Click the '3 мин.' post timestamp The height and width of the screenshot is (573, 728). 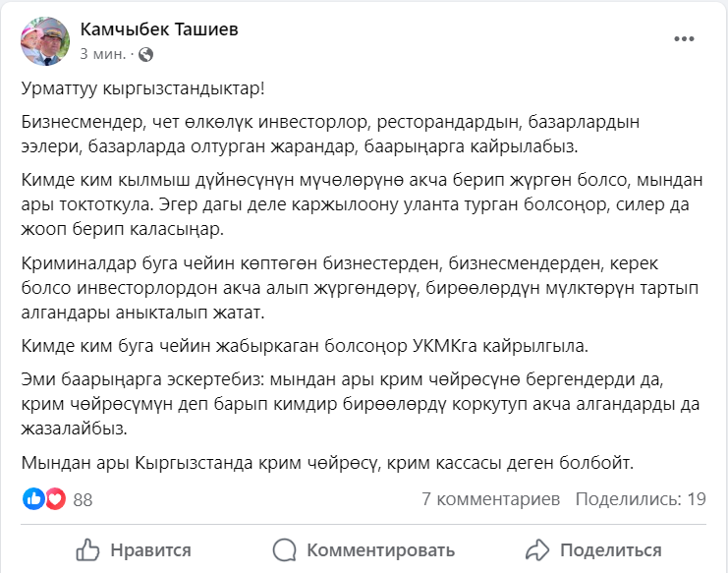point(104,52)
